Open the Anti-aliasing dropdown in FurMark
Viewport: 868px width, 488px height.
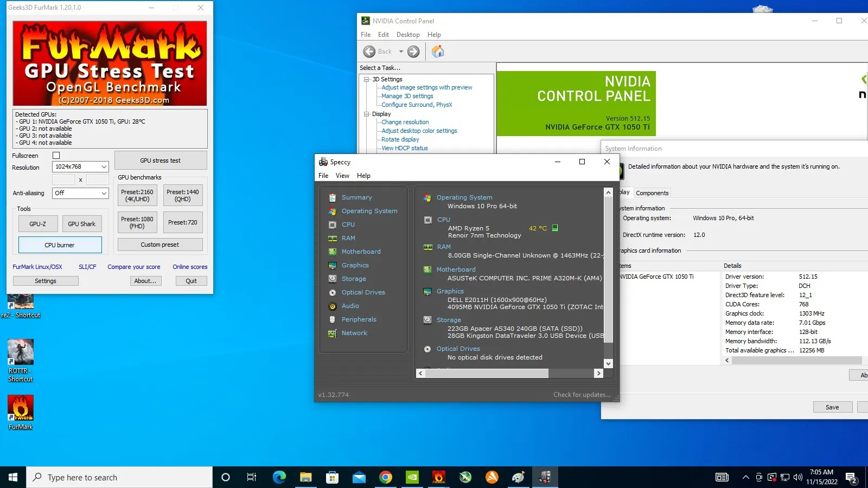coord(80,193)
